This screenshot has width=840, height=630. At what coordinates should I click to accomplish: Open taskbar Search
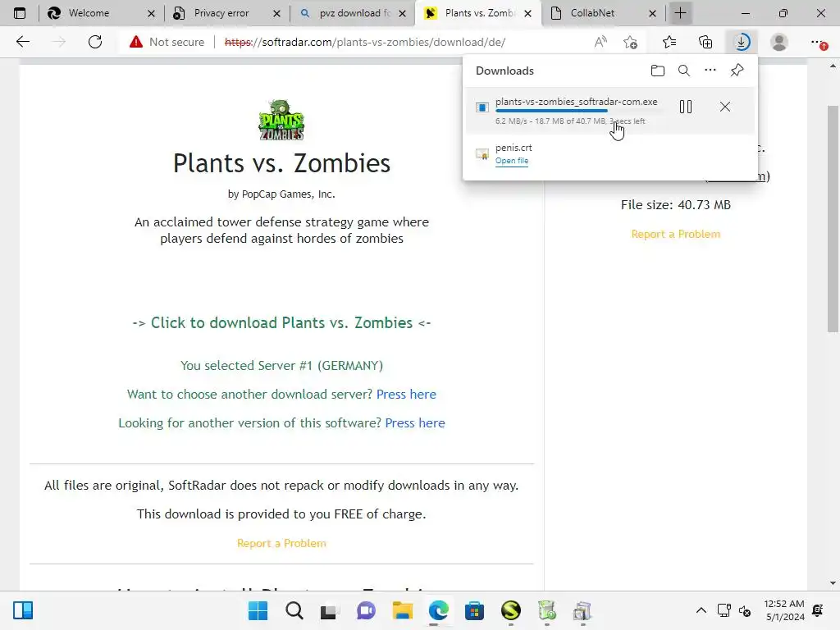point(294,610)
